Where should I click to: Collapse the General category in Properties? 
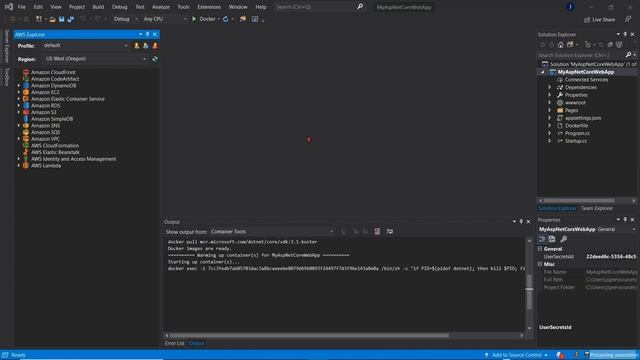point(540,249)
